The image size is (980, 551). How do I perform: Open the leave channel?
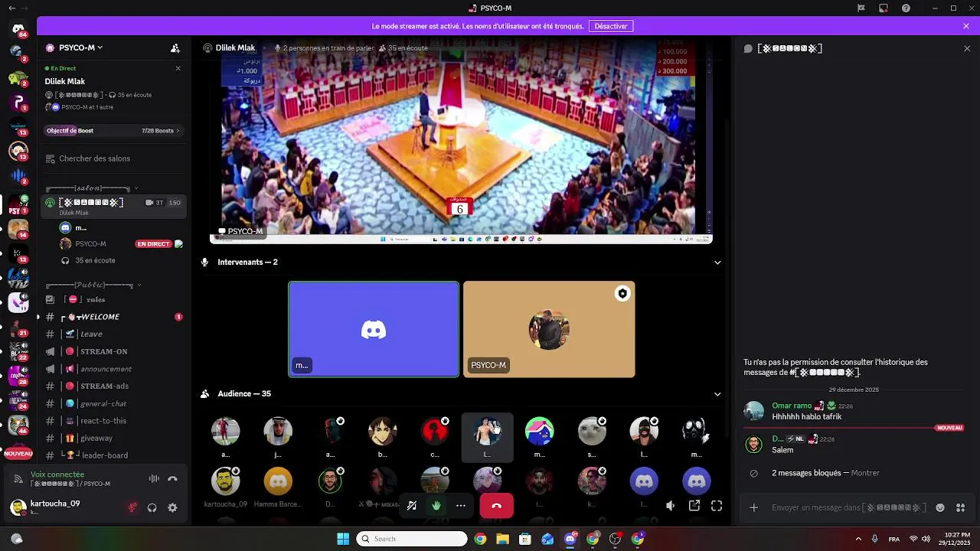114,334
